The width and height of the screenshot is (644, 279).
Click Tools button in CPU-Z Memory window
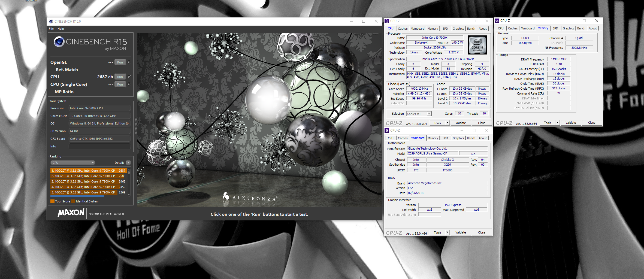tap(548, 123)
